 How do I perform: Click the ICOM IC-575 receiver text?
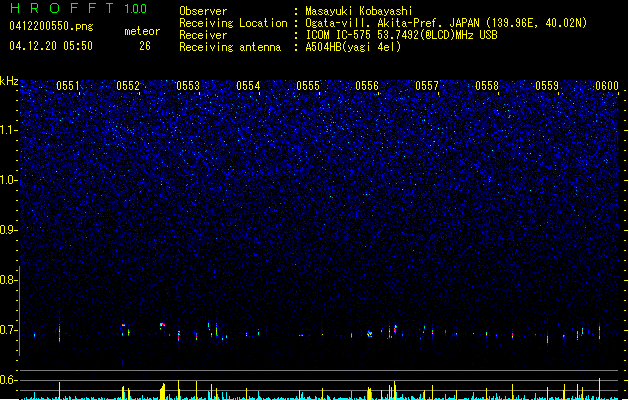(x=401, y=35)
